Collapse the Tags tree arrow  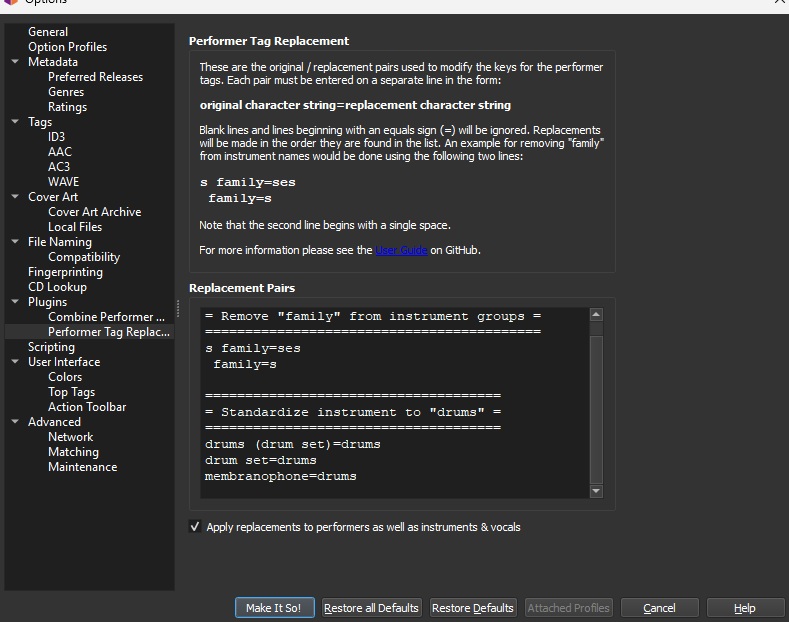click(x=16, y=122)
